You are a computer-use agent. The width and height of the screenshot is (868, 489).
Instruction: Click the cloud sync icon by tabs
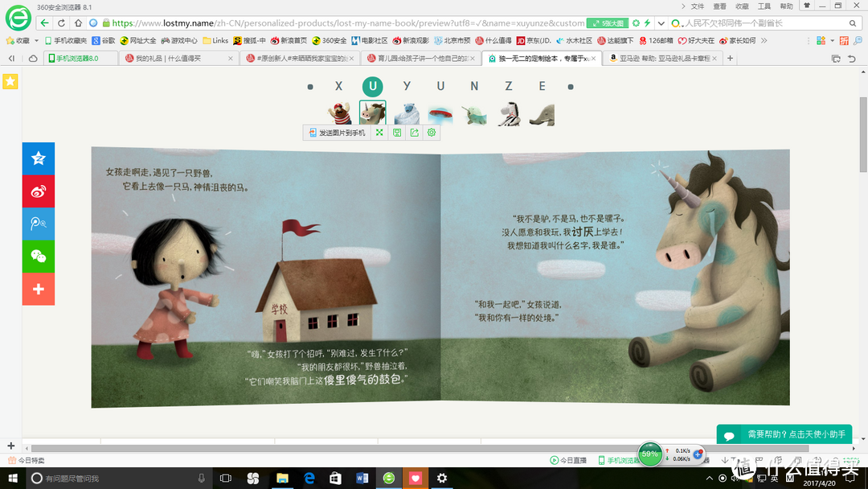pyautogui.click(x=33, y=58)
